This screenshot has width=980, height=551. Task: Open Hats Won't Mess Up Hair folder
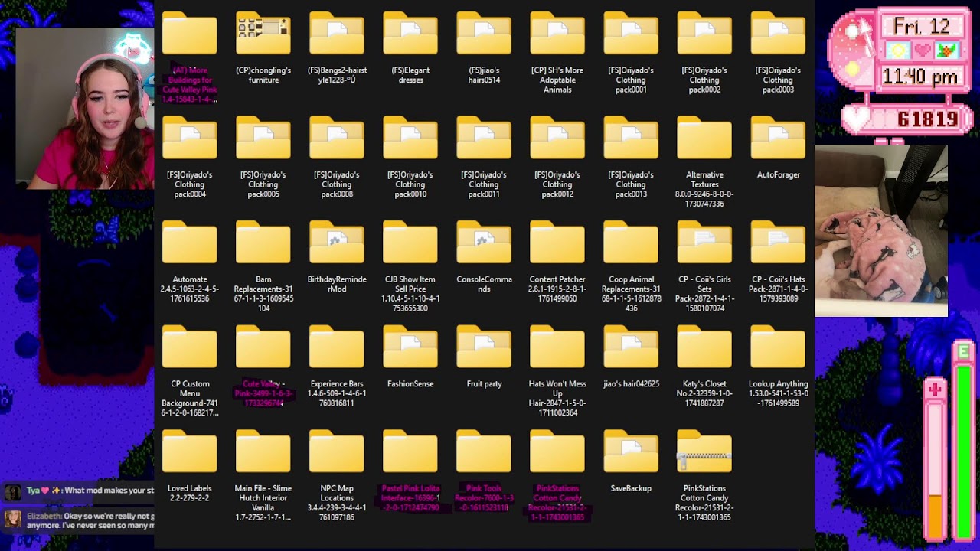tap(557, 347)
